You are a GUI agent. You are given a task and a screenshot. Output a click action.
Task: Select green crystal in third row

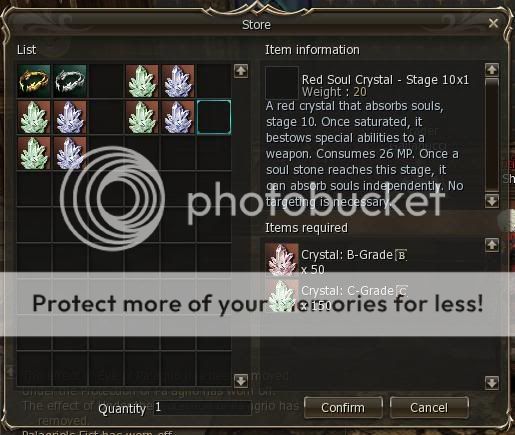[34, 153]
